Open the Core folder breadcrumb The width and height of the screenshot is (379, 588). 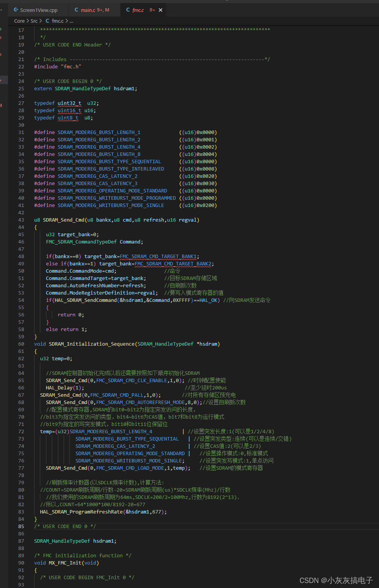tap(19, 21)
